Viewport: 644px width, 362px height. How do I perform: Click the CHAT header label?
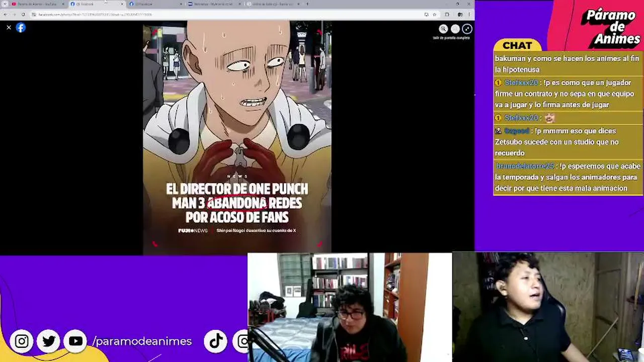(x=517, y=45)
